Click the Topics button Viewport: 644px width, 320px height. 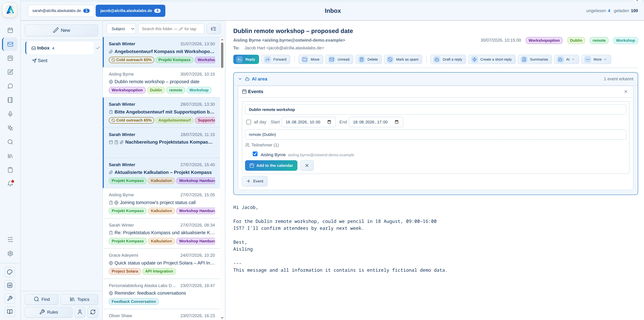(x=80, y=299)
